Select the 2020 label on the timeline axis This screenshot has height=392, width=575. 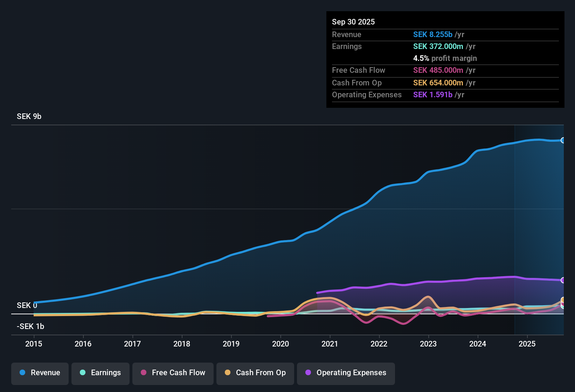280,344
